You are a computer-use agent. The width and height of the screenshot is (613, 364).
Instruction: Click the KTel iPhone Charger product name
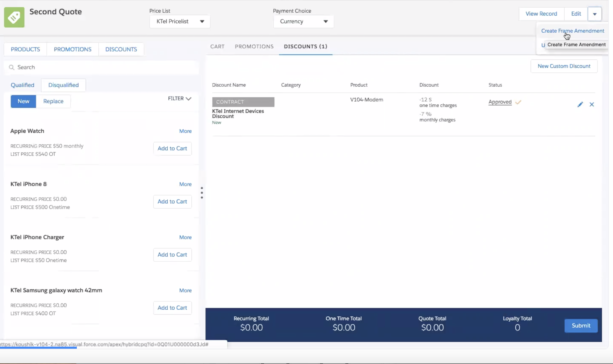tap(37, 237)
